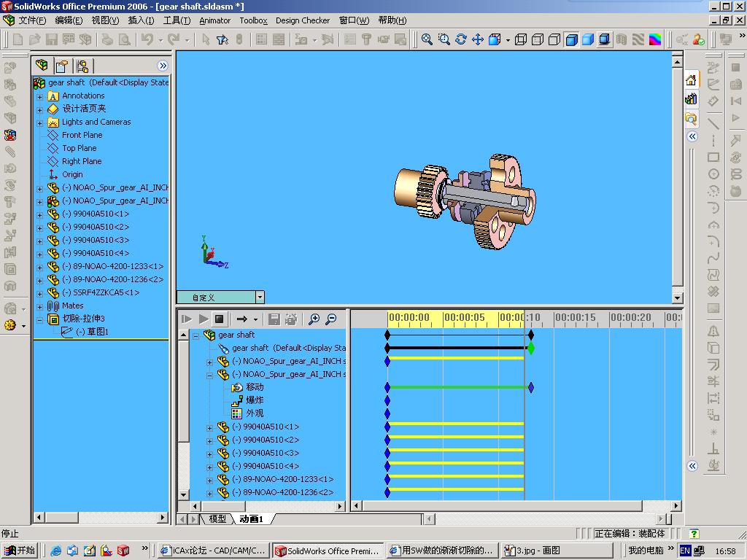Click the playback mode arrow icon
The image size is (747, 560).
pyautogui.click(x=242, y=319)
